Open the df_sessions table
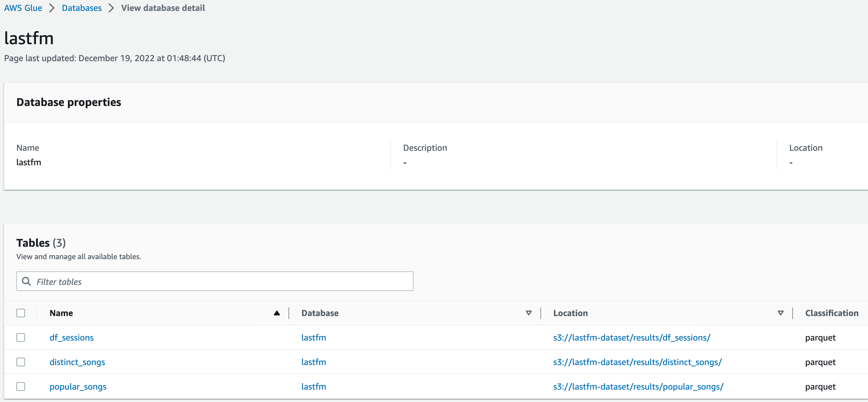Image resolution: width=868 pixels, height=402 pixels. point(71,337)
